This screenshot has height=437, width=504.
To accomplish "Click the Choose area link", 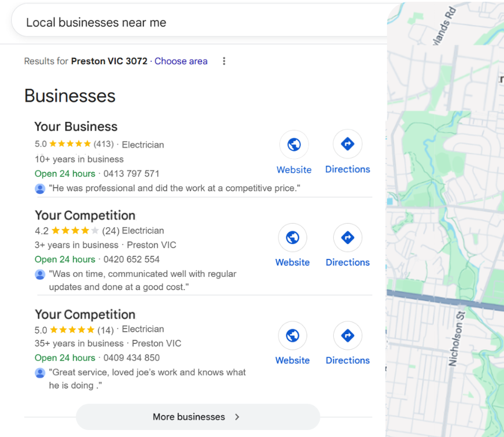I will point(181,61).
